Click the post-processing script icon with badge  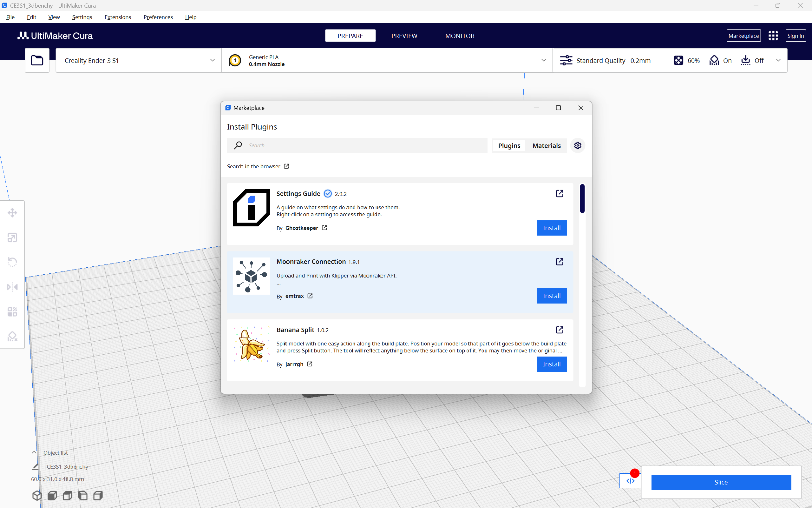[x=630, y=481]
